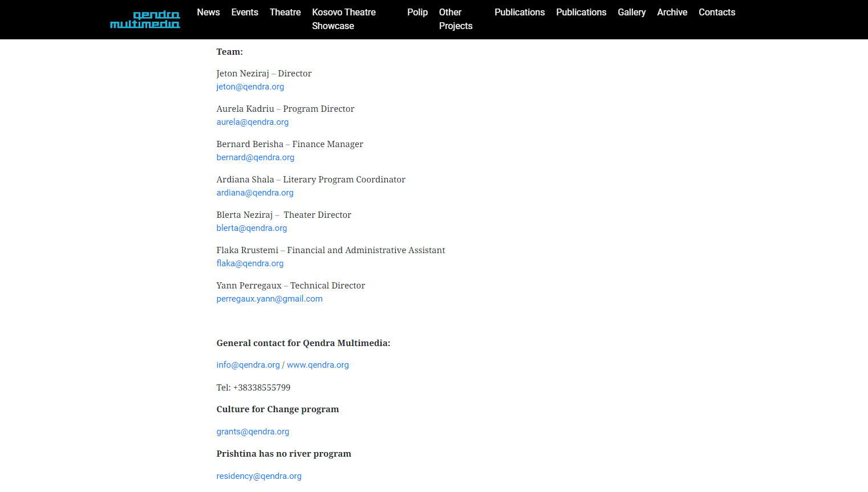
Task: Visit the www.qendra.org website link
Action: 318,365
